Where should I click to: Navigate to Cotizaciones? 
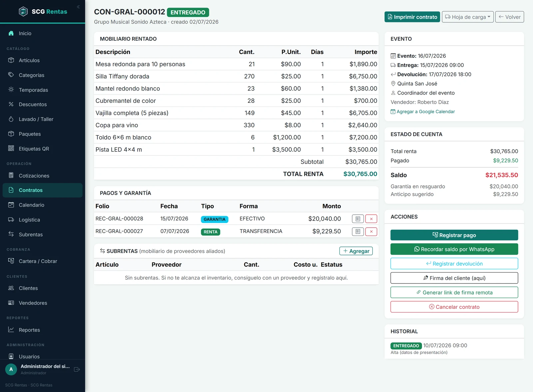[x=43, y=176]
